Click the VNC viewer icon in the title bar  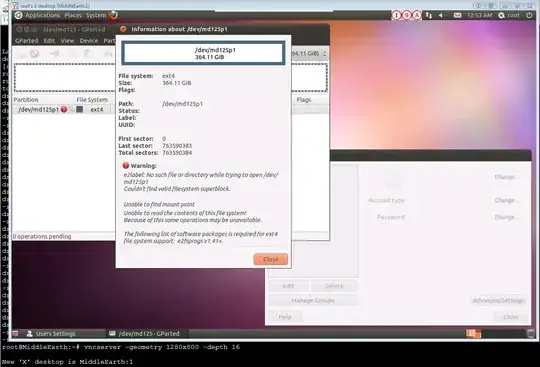pyautogui.click(x=15, y=6)
